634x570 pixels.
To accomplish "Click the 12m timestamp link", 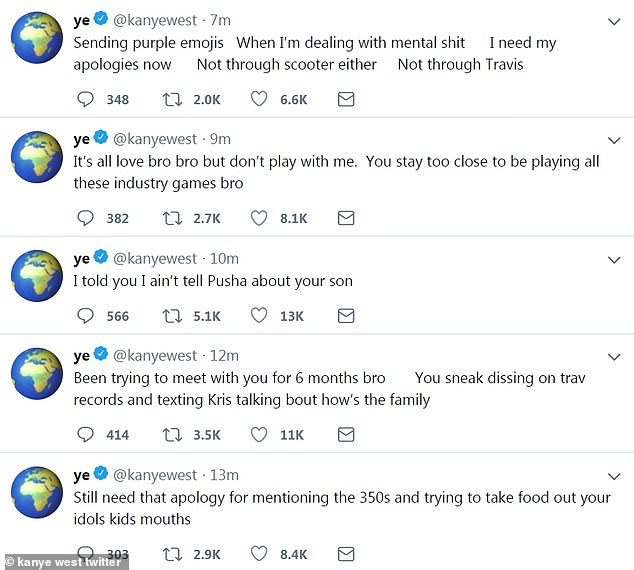I will pos(224,356).
